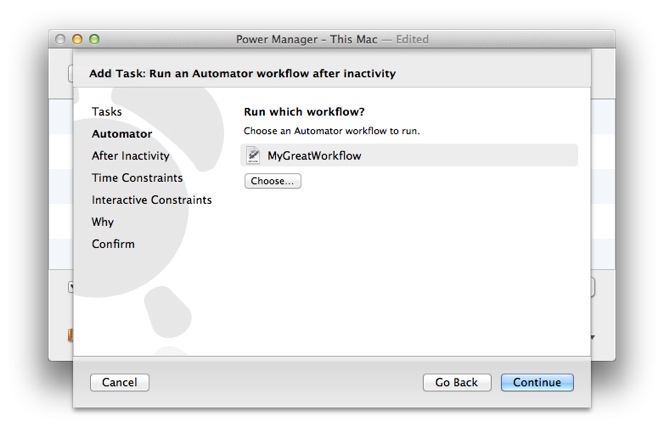664x428 pixels.
Task: Open the Time Constraints step
Action: tap(137, 178)
